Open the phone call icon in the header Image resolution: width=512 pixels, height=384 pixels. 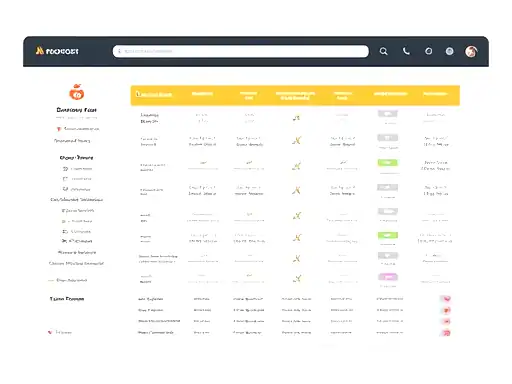406,51
